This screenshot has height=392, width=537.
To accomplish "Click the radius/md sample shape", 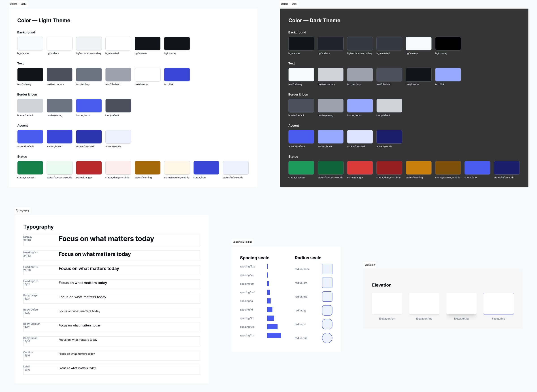I will pyautogui.click(x=327, y=297).
